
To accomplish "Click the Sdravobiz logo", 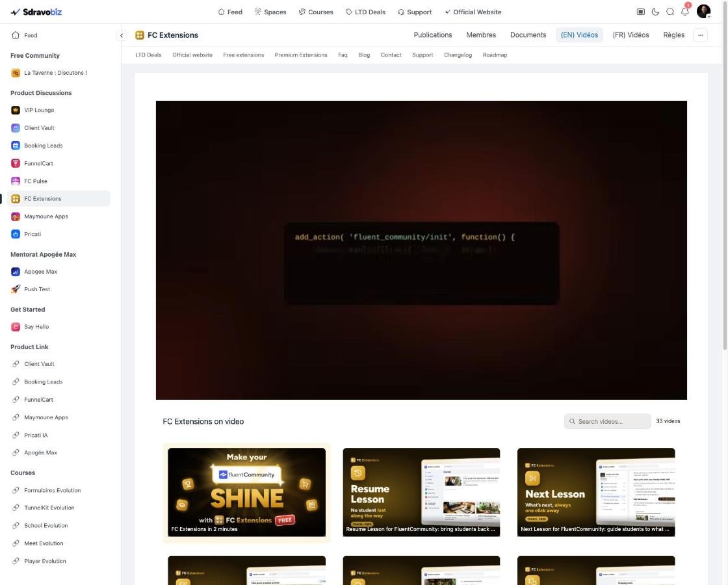I will coord(36,12).
